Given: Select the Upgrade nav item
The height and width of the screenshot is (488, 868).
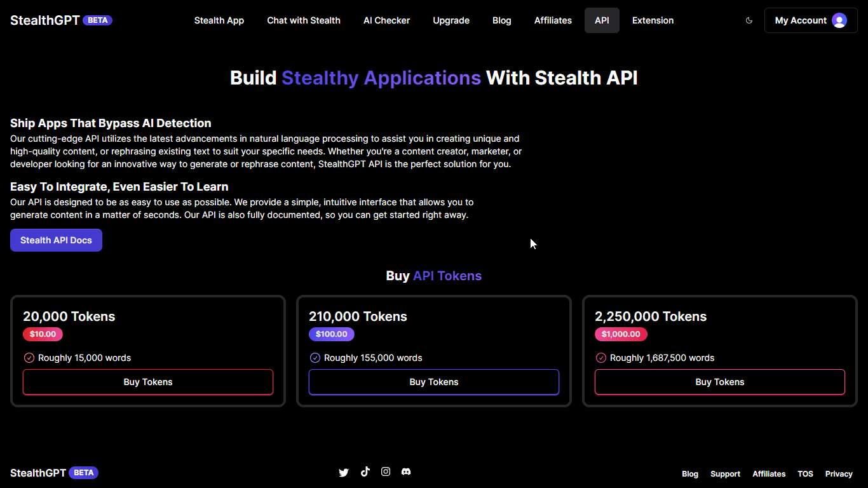Looking at the screenshot, I should (x=451, y=20).
